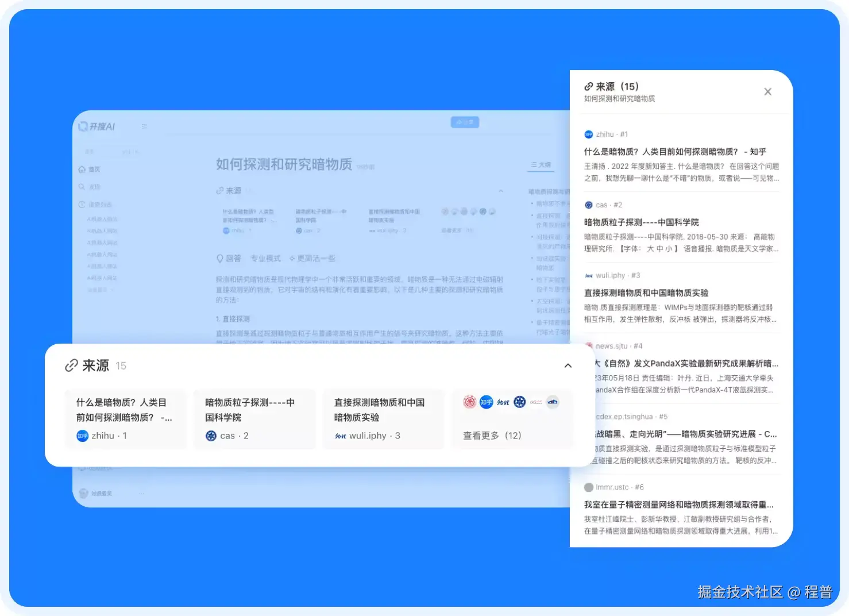Collapse the floating 来源 card with the up chevron
The height and width of the screenshot is (616, 849).
pos(568,365)
